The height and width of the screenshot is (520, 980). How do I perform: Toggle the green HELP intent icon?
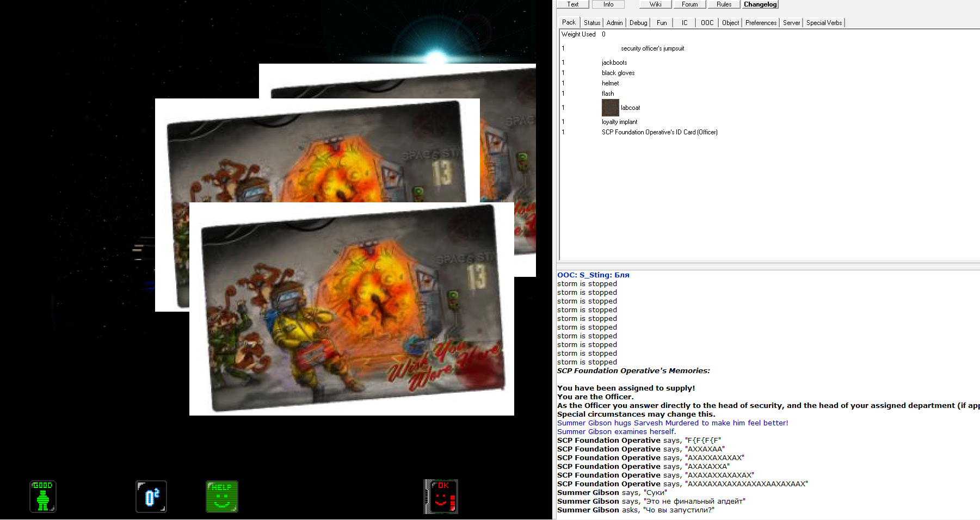click(x=222, y=496)
